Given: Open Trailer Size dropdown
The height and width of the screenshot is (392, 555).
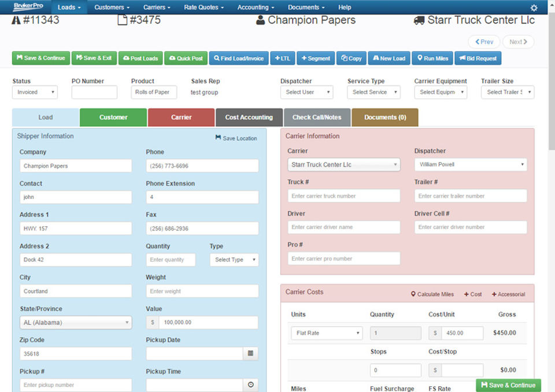Looking at the screenshot, I should point(508,92).
